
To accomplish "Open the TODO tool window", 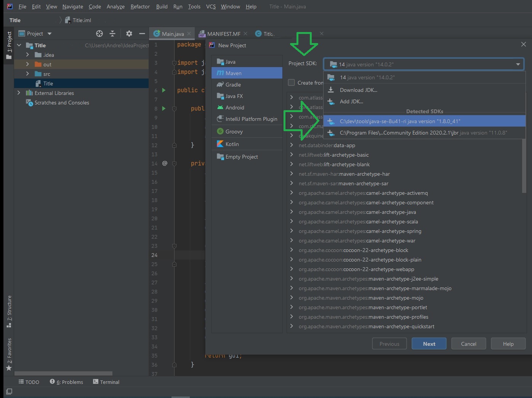I will 29,382.
